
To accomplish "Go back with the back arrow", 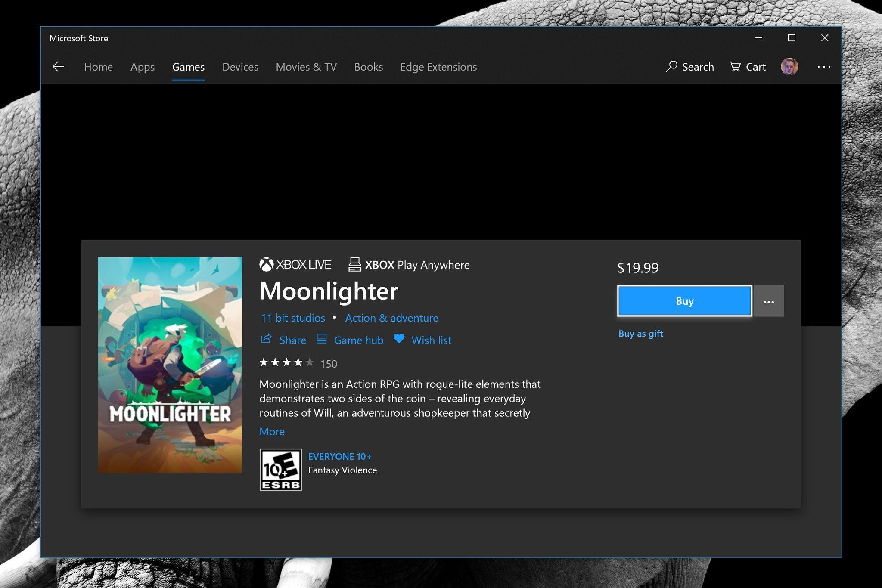I will pos(58,67).
